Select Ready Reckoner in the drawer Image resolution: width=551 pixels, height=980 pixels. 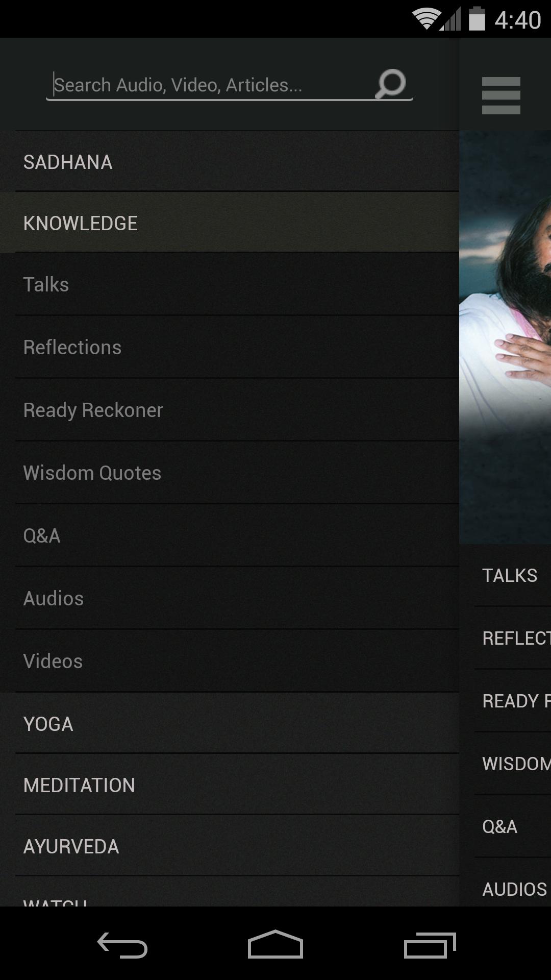[230, 410]
